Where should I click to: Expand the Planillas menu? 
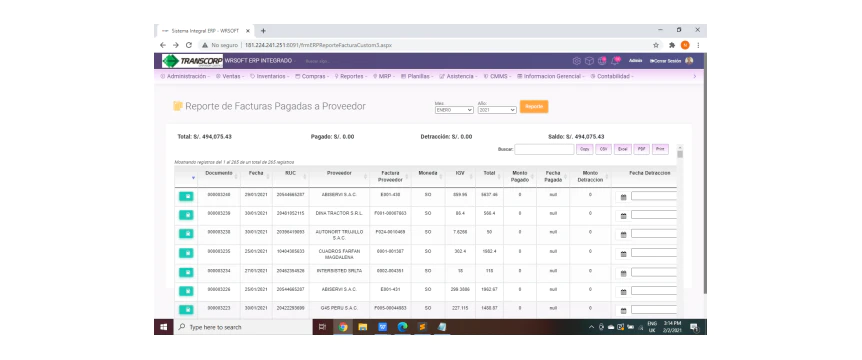(417, 76)
